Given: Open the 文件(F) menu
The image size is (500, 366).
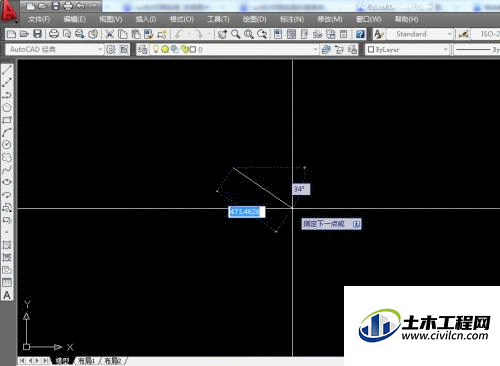Looking at the screenshot, I should point(39,19).
